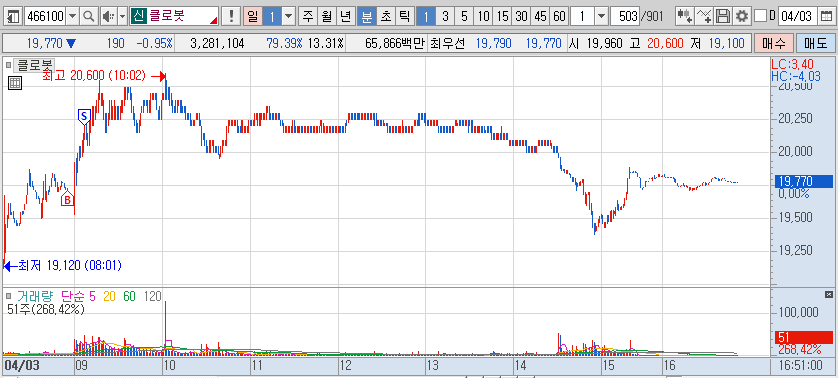Image resolution: width=838 pixels, height=378 pixels.
Task: Click the S sell marker on chart
Action: [84, 116]
